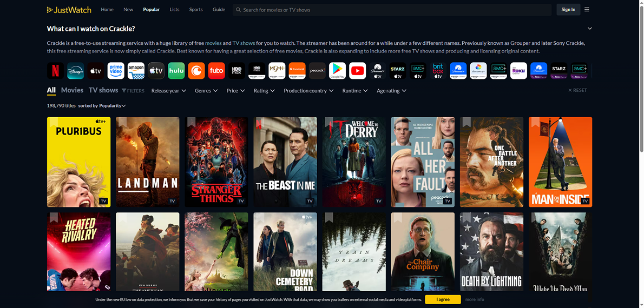The image size is (644, 308).
Task: Click the Sign In button
Action: coord(568,9)
